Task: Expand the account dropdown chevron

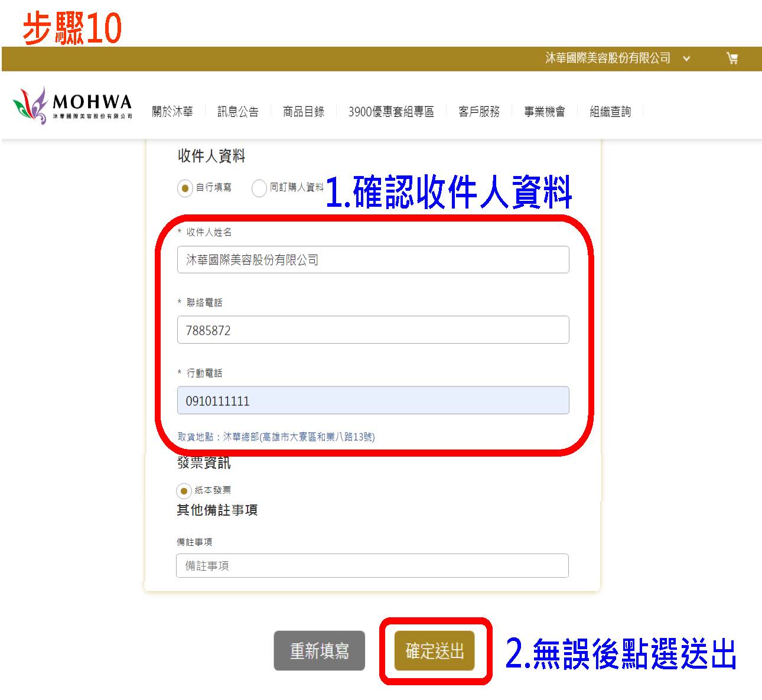Action: click(x=686, y=58)
